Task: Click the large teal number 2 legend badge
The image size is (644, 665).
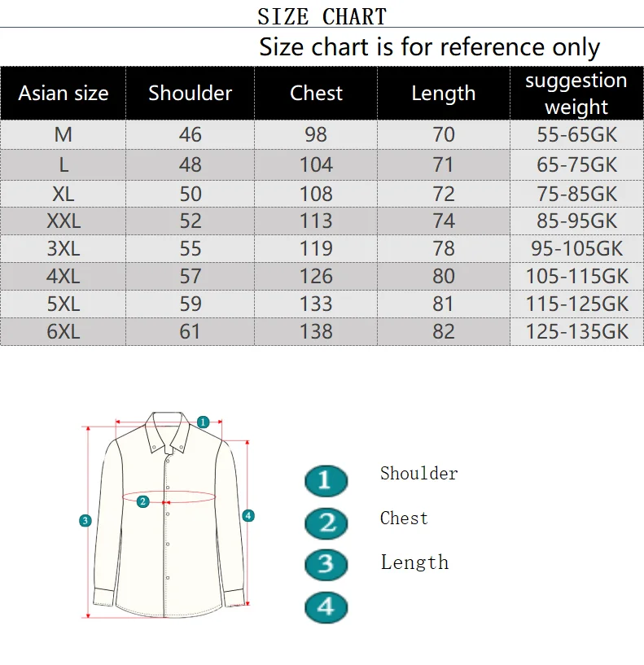Action: coord(326,523)
